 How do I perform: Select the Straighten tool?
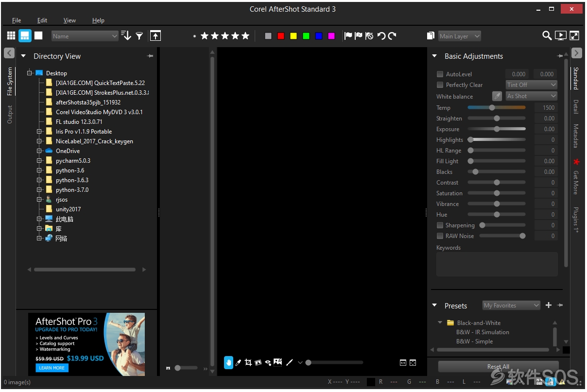click(258, 362)
